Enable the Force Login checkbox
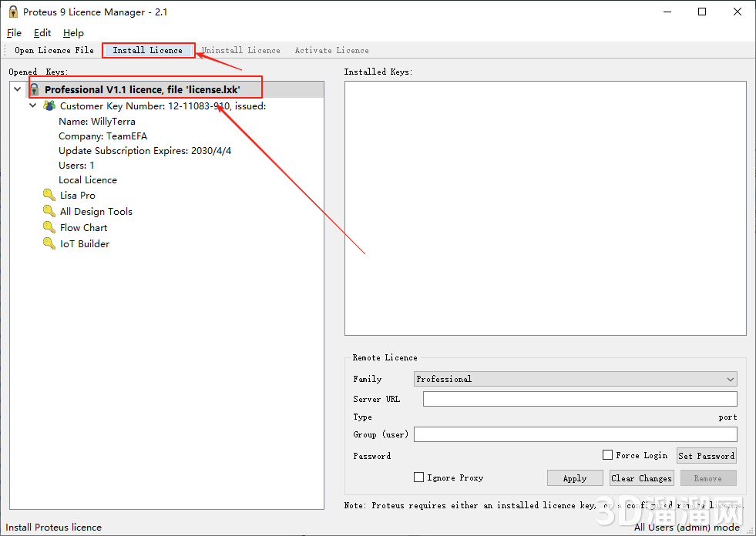Viewport: 756px width, 536px height. click(x=608, y=455)
